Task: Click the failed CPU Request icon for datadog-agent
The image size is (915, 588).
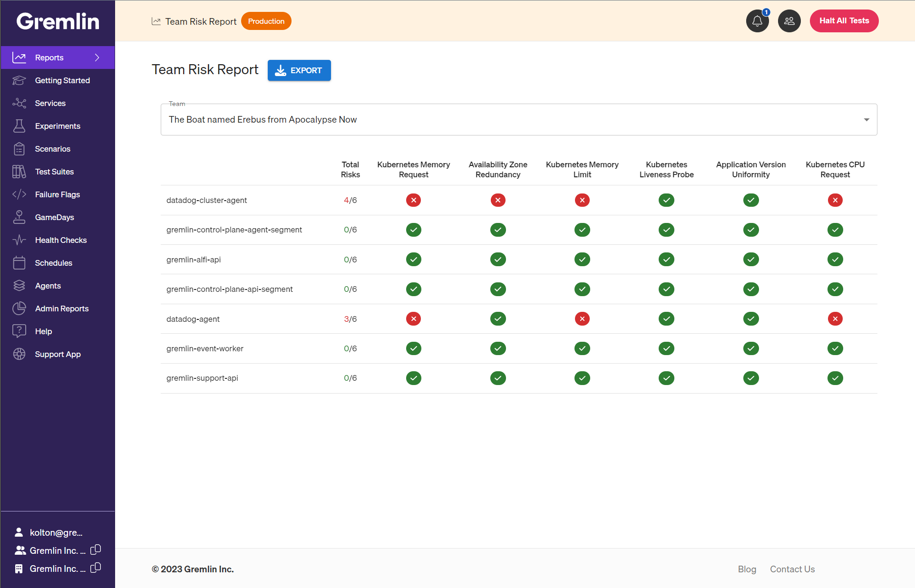Action: tap(835, 319)
